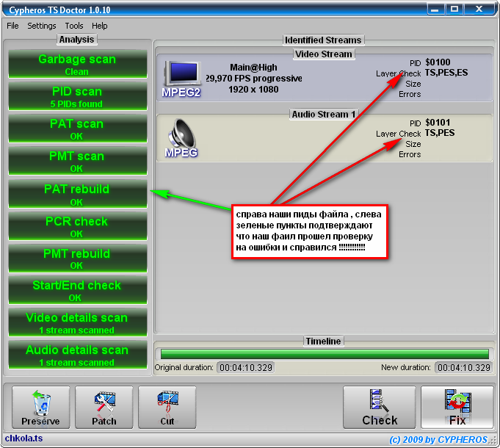Click the Analysis panel heading

coord(76,40)
